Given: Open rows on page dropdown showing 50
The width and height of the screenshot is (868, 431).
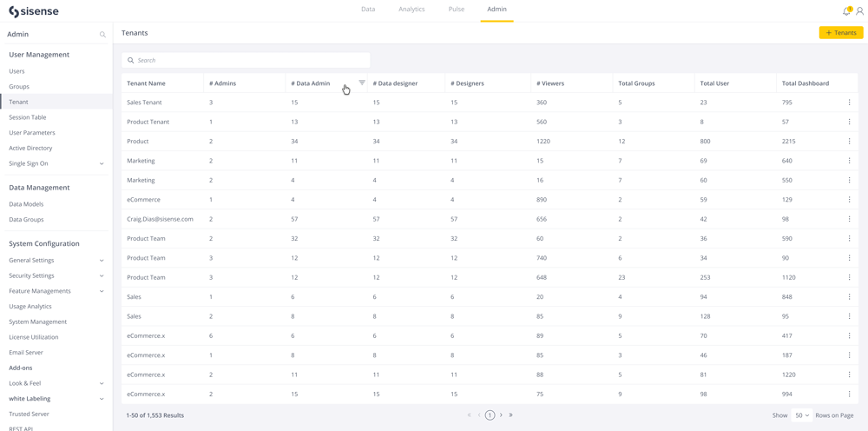Looking at the screenshot, I should click(x=801, y=415).
